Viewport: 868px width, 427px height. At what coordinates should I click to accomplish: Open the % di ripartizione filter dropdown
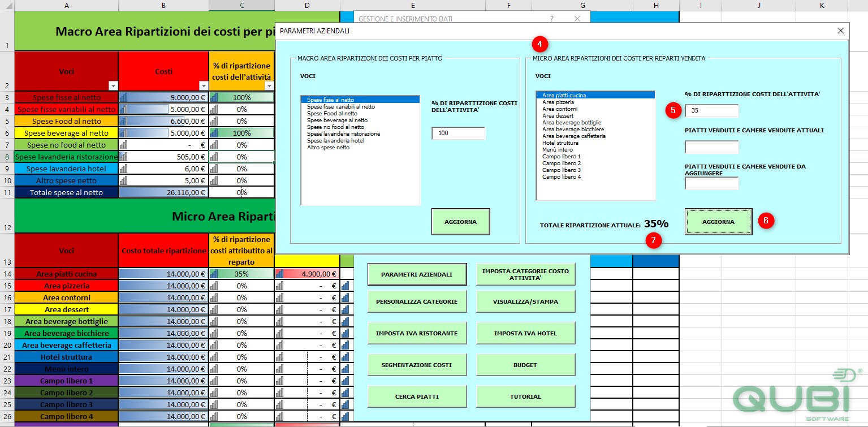(269, 86)
